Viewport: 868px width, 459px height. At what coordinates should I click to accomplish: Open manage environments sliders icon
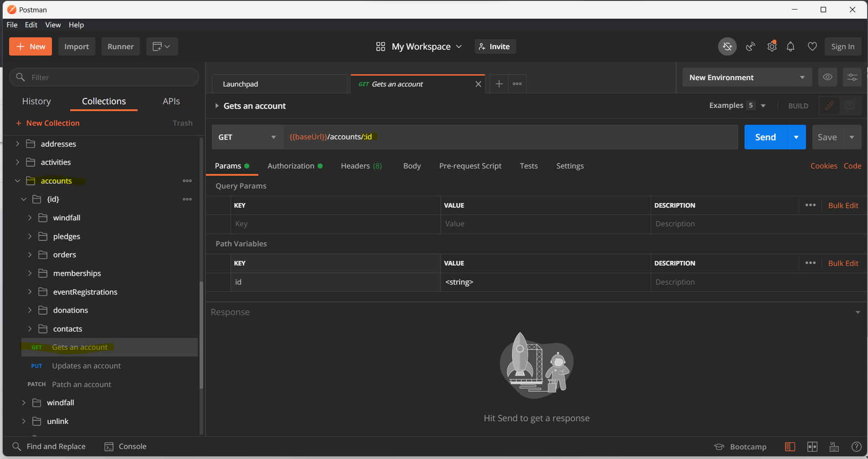click(852, 77)
